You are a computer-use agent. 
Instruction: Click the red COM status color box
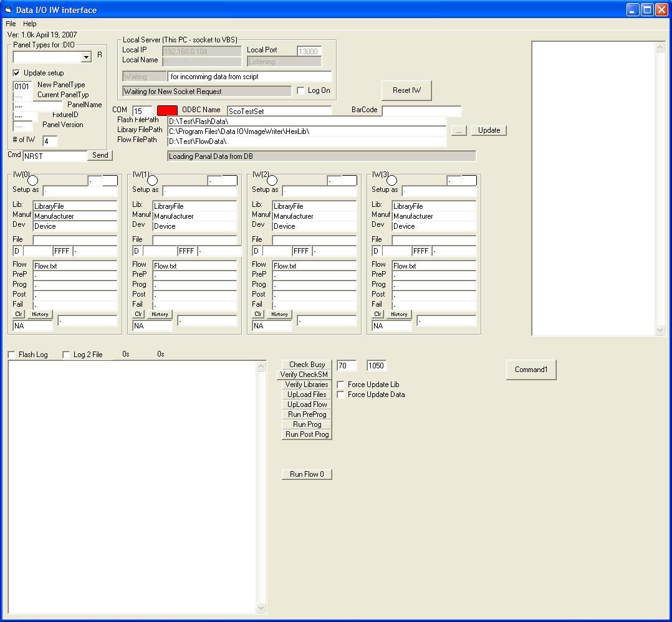click(167, 110)
